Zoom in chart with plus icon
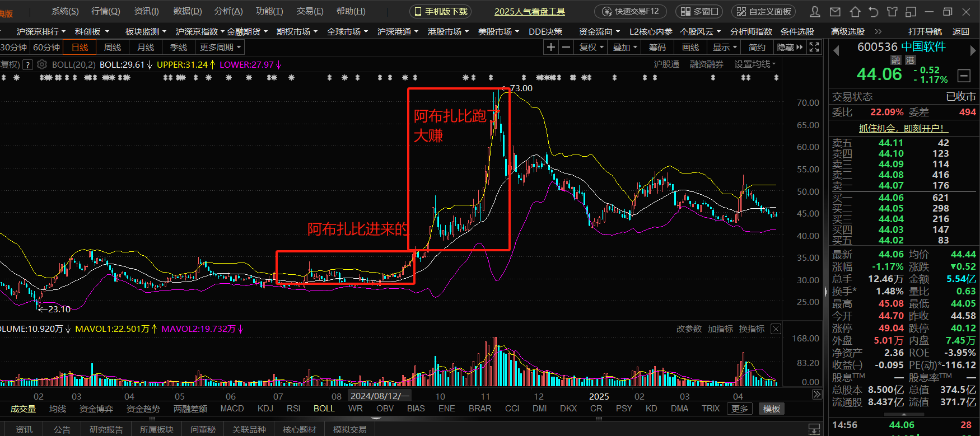Screen dimensions: 980x436 (x=551, y=47)
